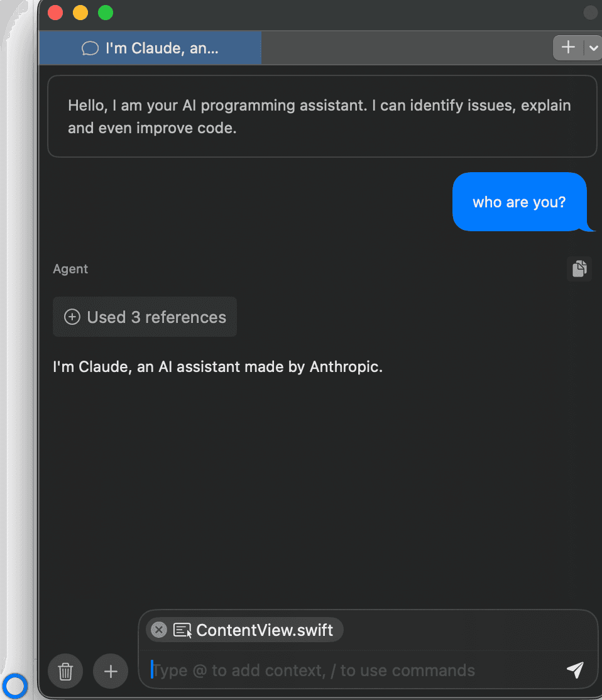Select the "I'm Claude, an..." tab

151,48
